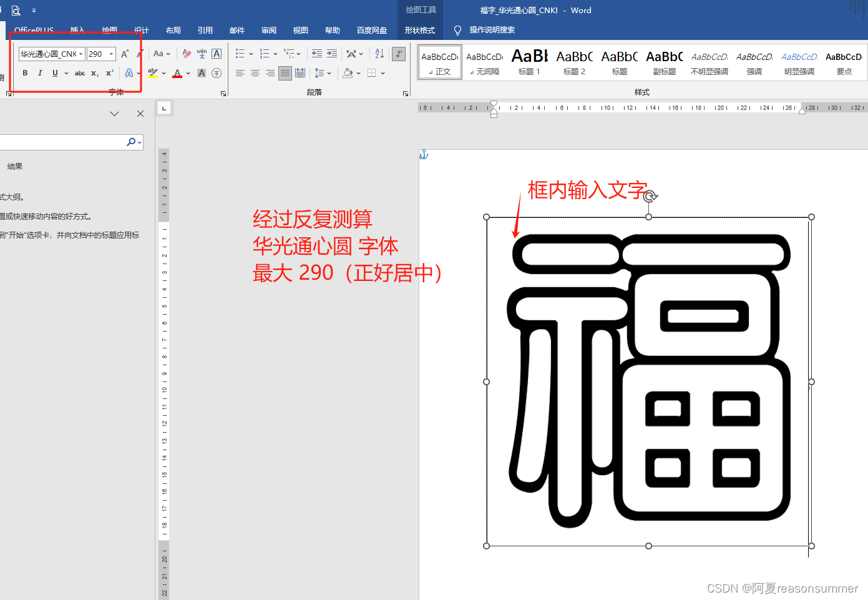Open the 引用 ribbon tab
The image size is (868, 600).
pos(205,30)
